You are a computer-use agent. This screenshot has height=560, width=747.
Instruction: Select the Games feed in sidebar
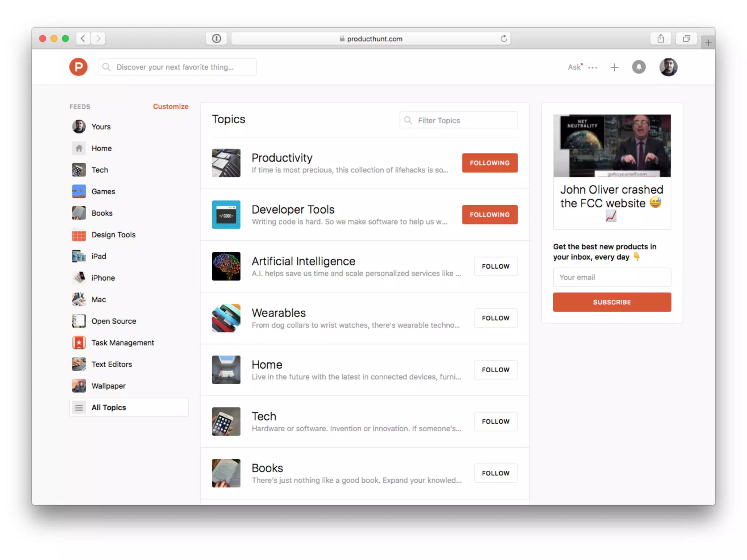pyautogui.click(x=103, y=191)
